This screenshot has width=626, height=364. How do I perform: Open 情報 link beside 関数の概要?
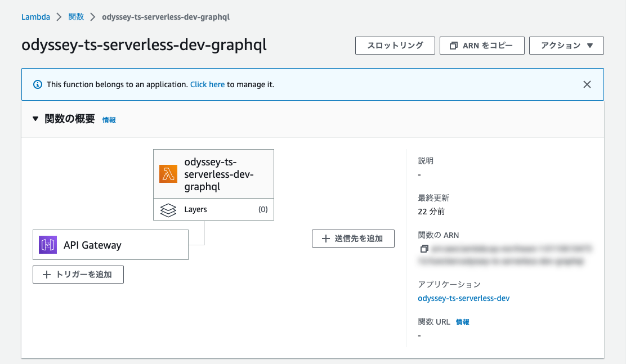(x=109, y=120)
